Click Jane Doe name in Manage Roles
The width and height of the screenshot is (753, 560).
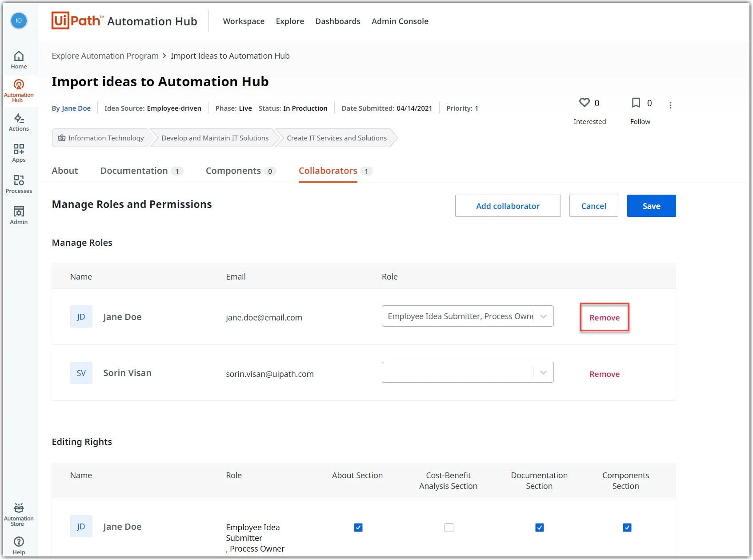click(x=122, y=317)
